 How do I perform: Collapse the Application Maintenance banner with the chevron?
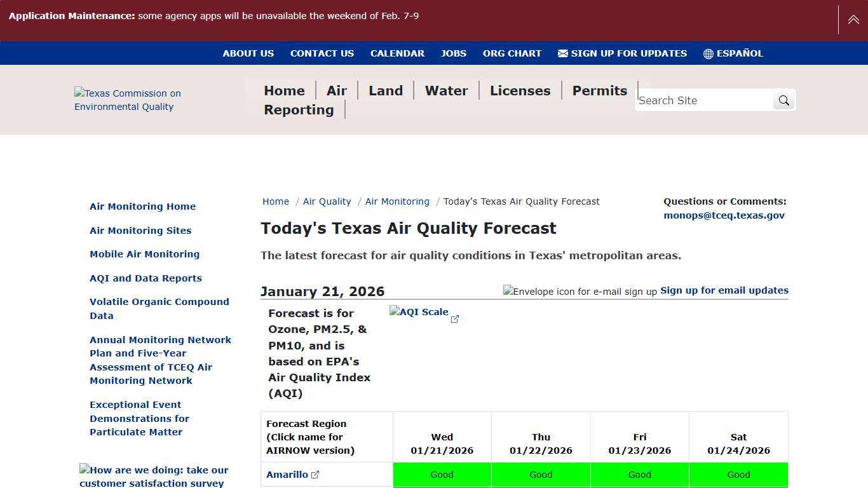coord(853,19)
